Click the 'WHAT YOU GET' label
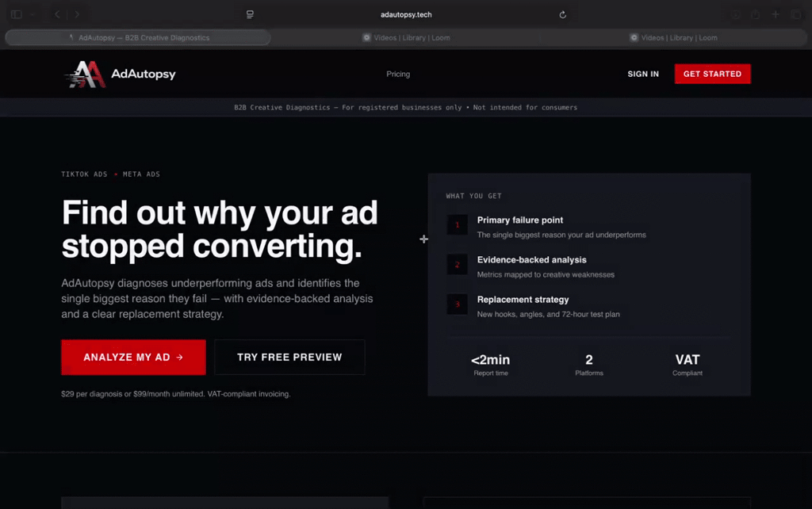 [x=474, y=197]
